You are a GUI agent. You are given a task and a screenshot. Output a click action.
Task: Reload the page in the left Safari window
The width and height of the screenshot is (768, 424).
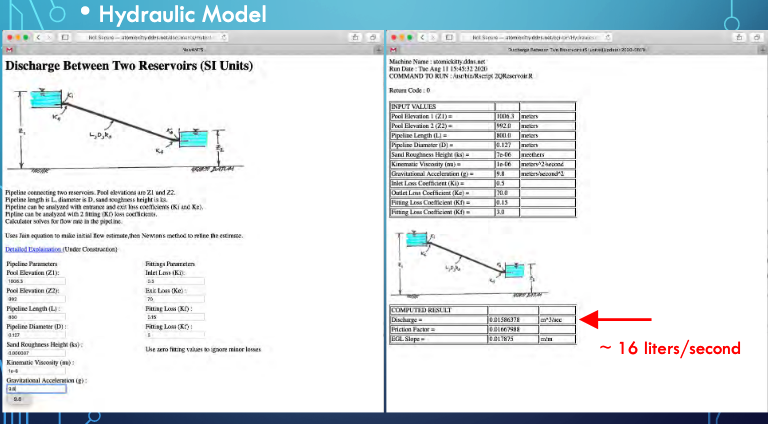pos(224,37)
